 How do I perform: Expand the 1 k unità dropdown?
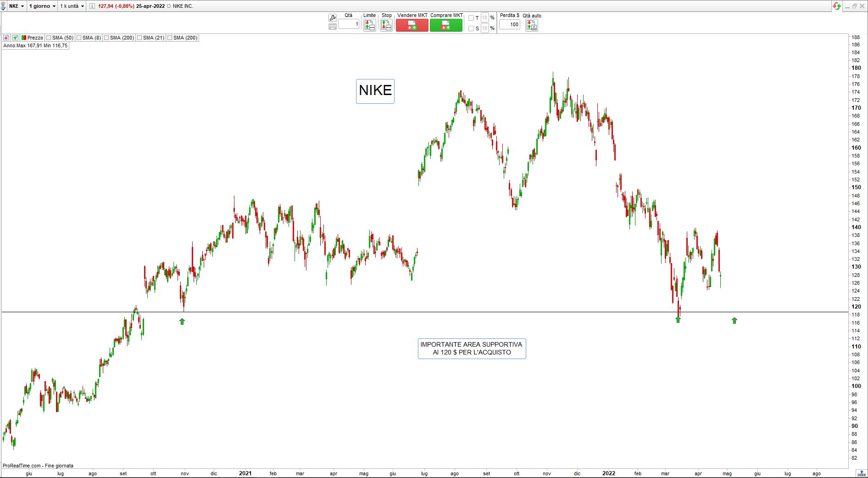[72, 6]
